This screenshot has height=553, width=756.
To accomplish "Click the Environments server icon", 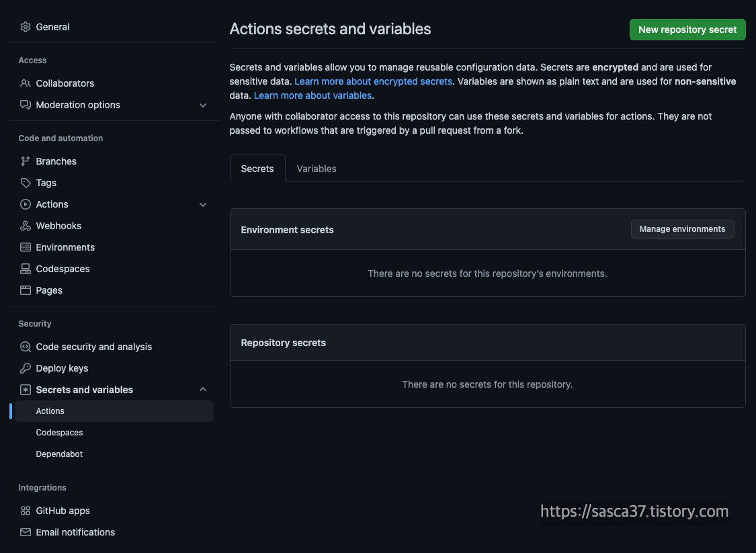I will click(x=26, y=247).
